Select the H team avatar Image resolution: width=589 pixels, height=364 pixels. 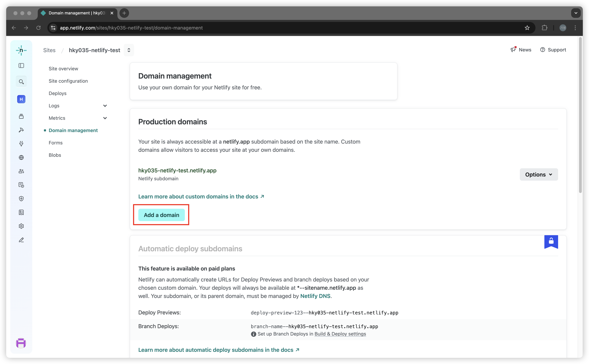pyautogui.click(x=21, y=99)
